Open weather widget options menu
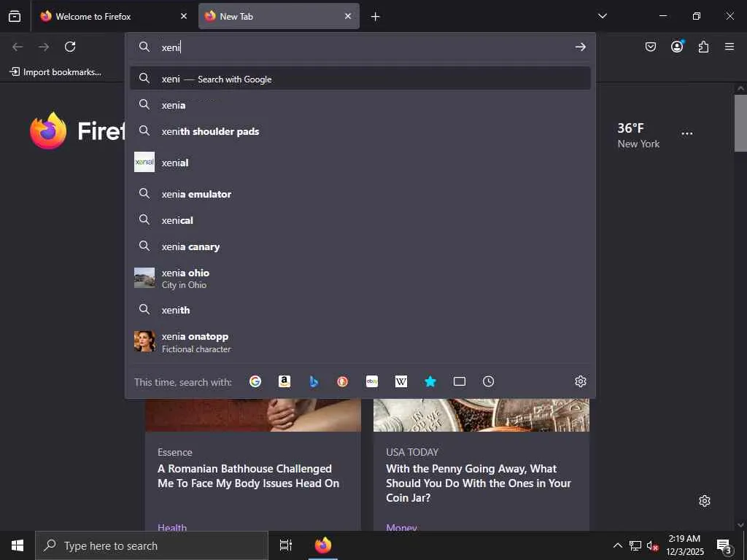Viewport: 747px width, 560px height. click(x=687, y=134)
